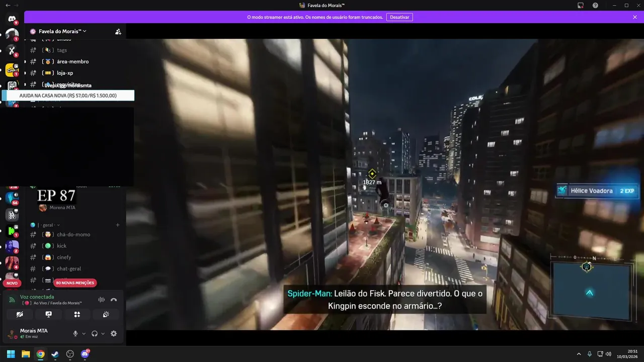The image size is (644, 362).
Task: Open Discord inbox icon in title bar
Action: [x=581, y=5]
